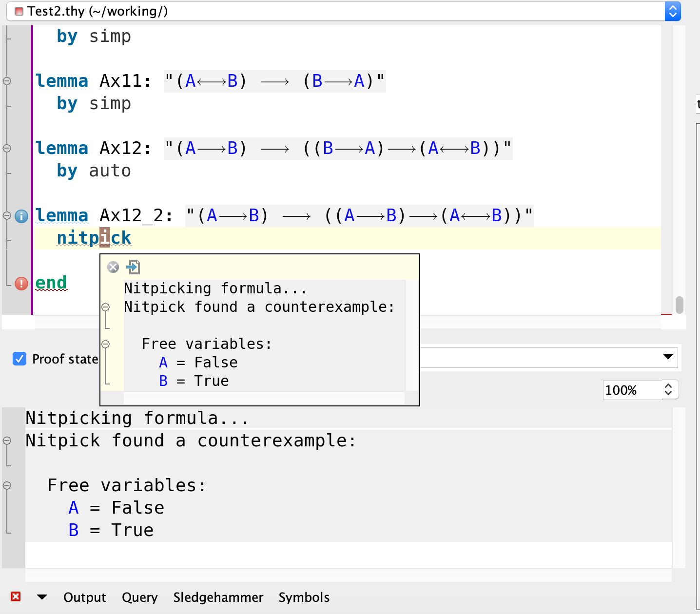Screen dimensions: 700x614
Task: Click 'Nitpicking formula...' in output panel
Action: [137, 418]
